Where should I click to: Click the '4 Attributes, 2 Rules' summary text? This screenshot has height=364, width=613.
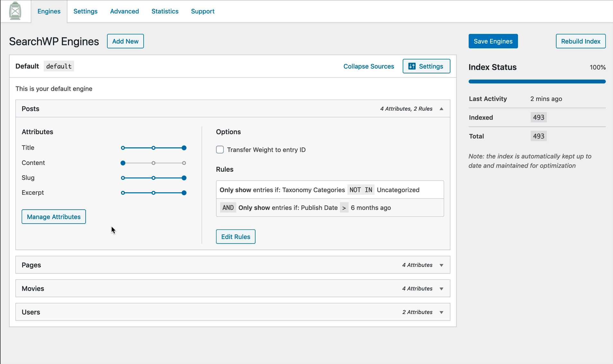(406, 109)
